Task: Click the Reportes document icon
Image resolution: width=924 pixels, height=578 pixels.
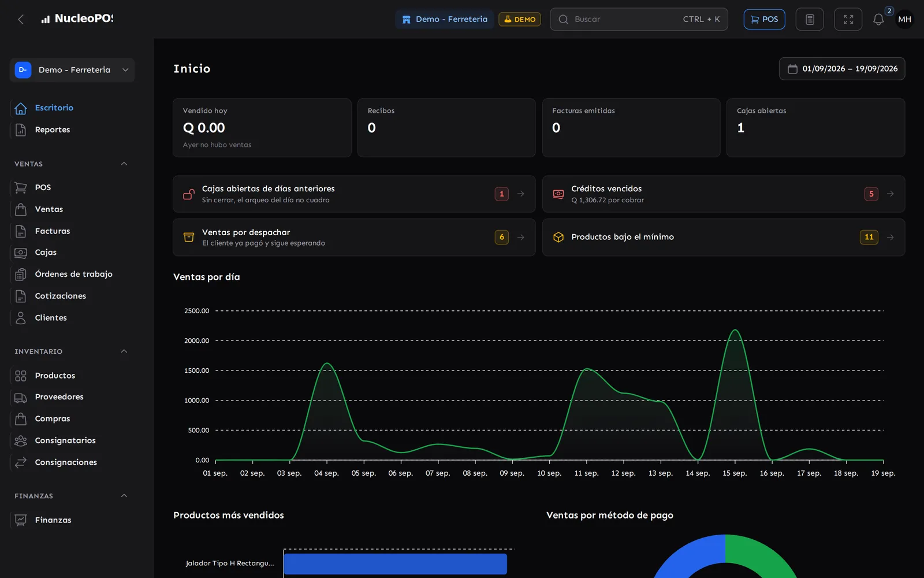Action: click(x=21, y=130)
